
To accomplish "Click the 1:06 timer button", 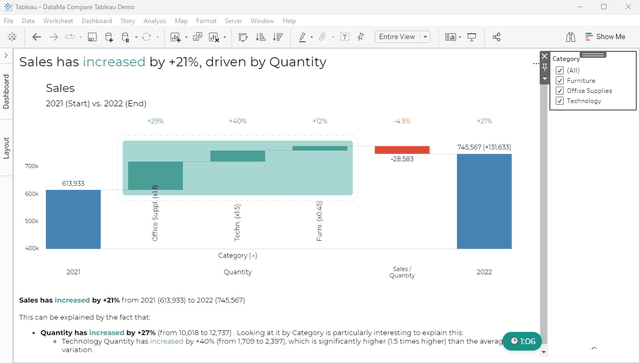I will click(x=522, y=341).
